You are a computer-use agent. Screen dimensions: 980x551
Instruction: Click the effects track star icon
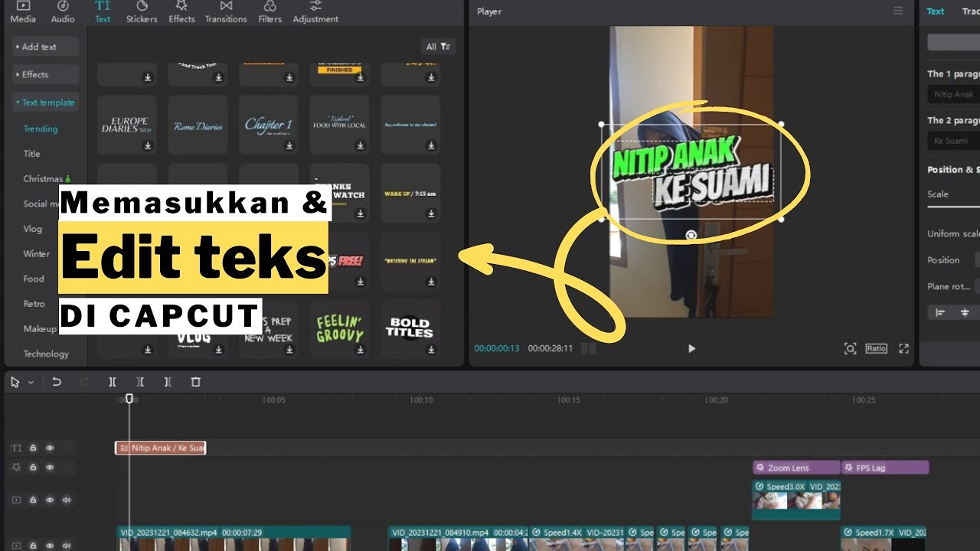pyautogui.click(x=17, y=467)
